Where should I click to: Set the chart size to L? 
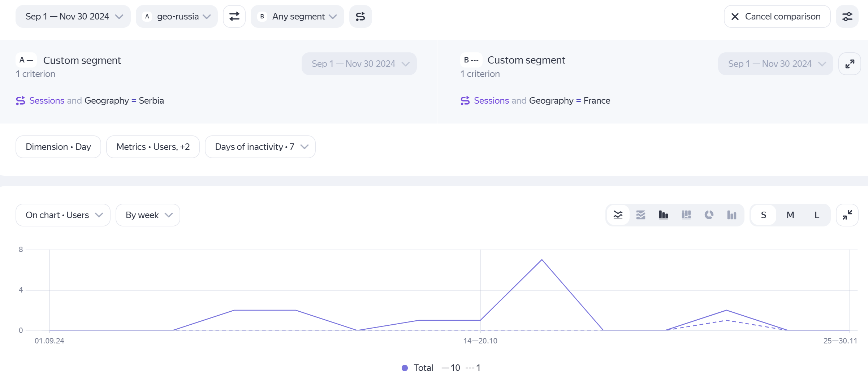816,215
